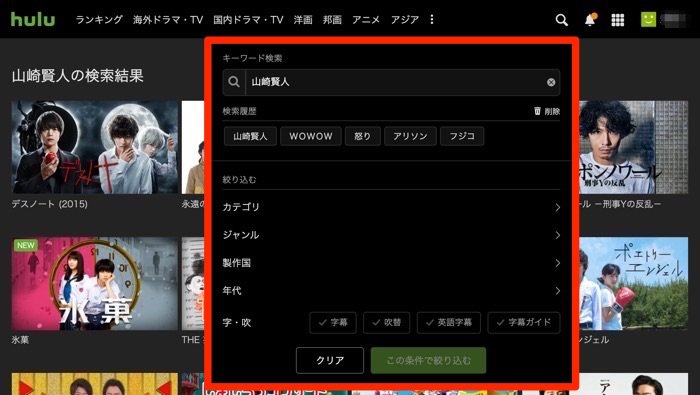Open the 氷菓 thumbnail

[x=95, y=283]
